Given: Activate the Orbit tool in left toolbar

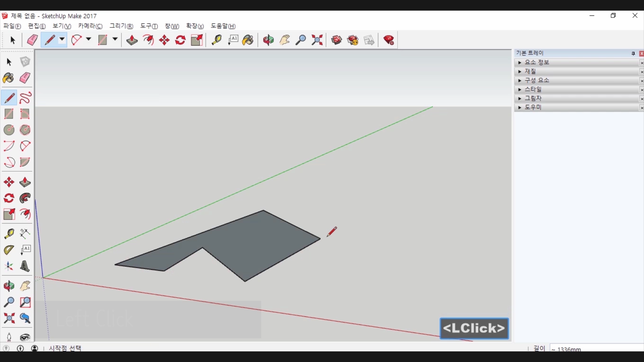Looking at the screenshot, I should pyautogui.click(x=9, y=286).
